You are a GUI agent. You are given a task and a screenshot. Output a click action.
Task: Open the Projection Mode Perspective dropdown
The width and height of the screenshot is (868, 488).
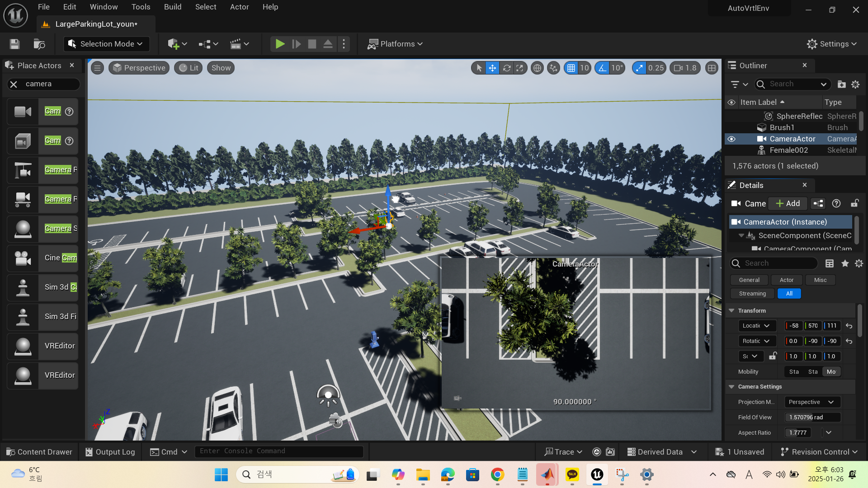[x=812, y=402]
